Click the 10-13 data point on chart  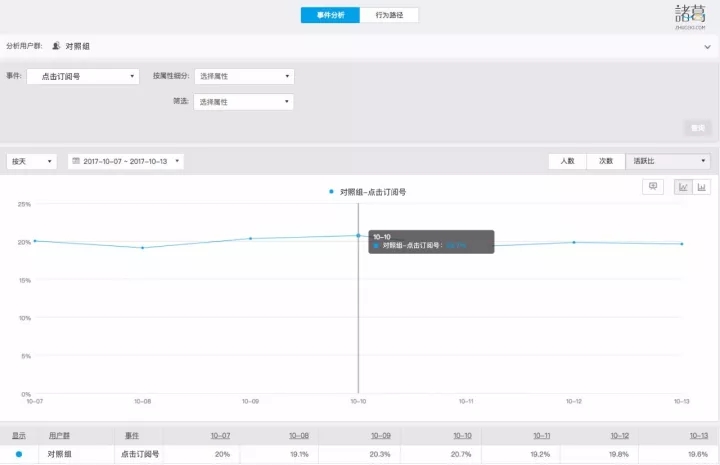coord(682,244)
